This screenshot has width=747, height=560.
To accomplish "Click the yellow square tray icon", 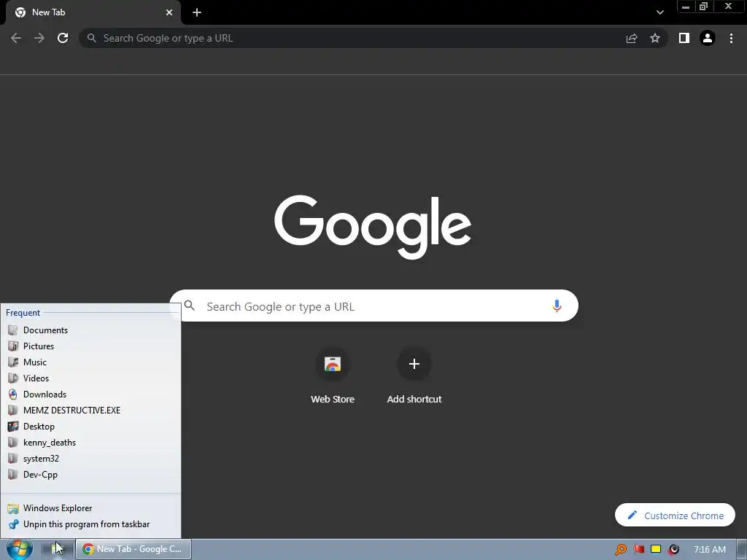I will click(x=656, y=550).
